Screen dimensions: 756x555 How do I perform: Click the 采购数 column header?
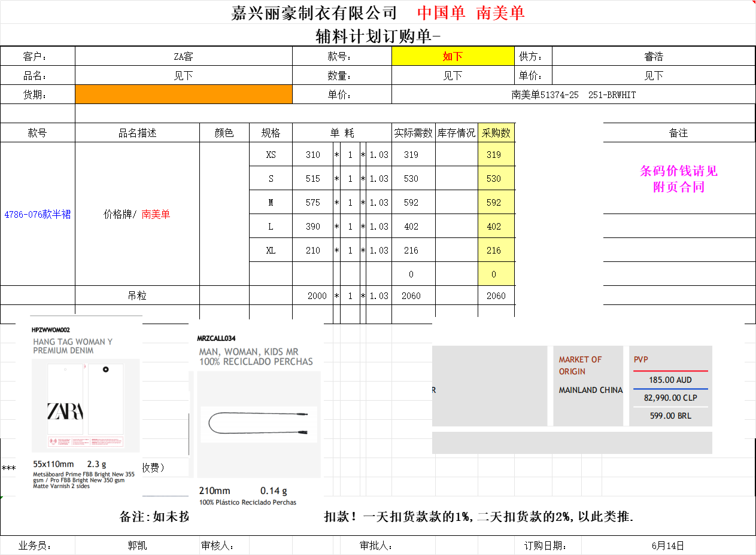click(496, 133)
